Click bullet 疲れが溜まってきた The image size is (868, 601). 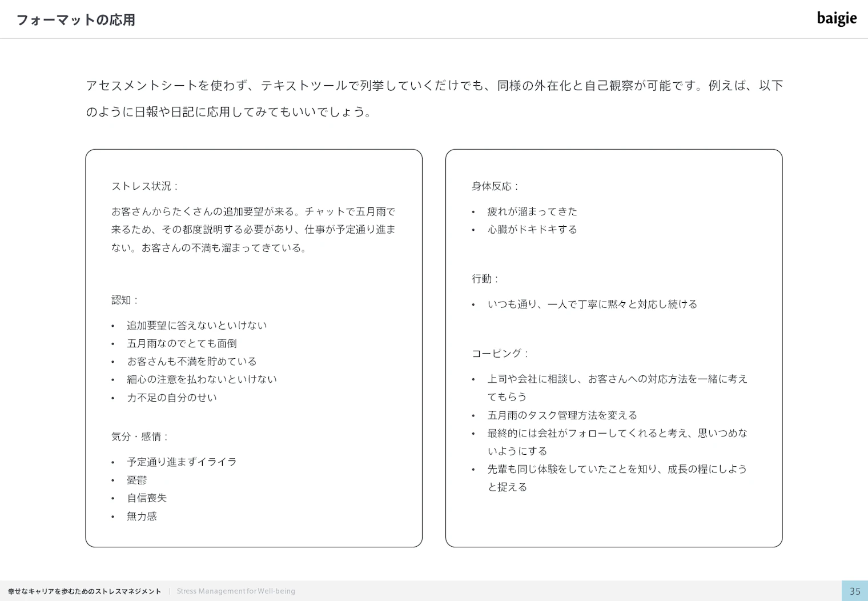click(x=532, y=212)
